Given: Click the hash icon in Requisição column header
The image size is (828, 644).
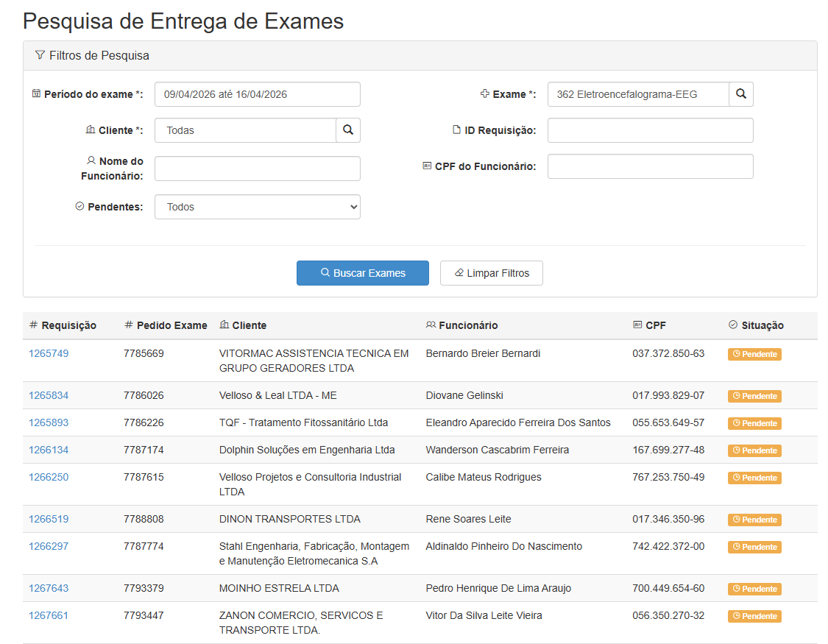Looking at the screenshot, I should (33, 325).
